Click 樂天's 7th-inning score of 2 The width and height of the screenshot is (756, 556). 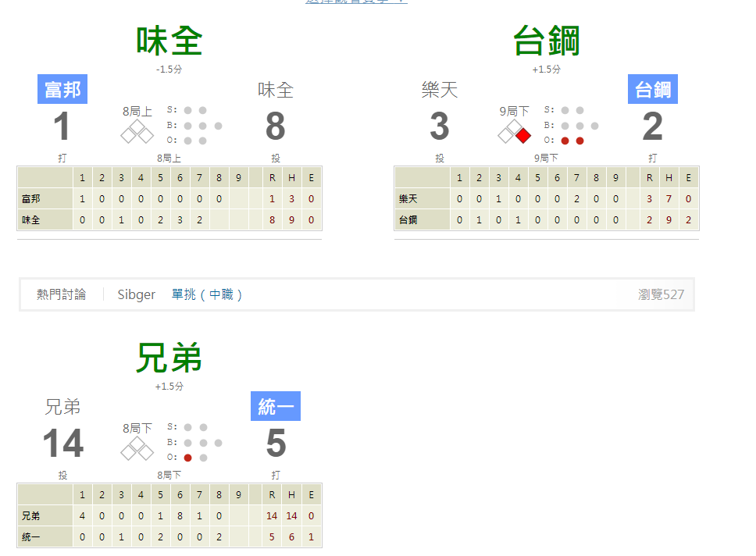click(576, 198)
